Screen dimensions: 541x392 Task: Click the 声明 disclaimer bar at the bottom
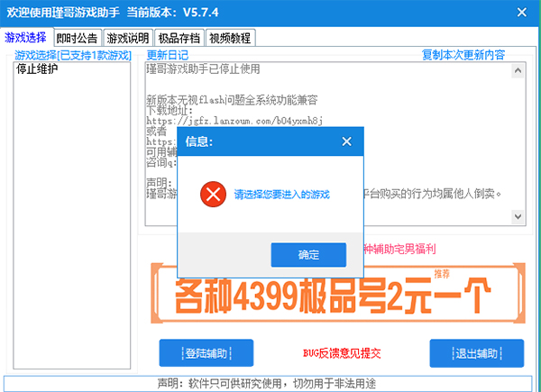point(268,383)
